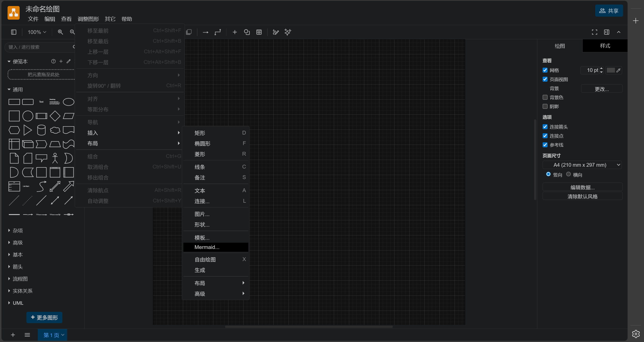Open the 100% zoom level dropdown
This screenshot has height=342, width=644.
pos(37,32)
